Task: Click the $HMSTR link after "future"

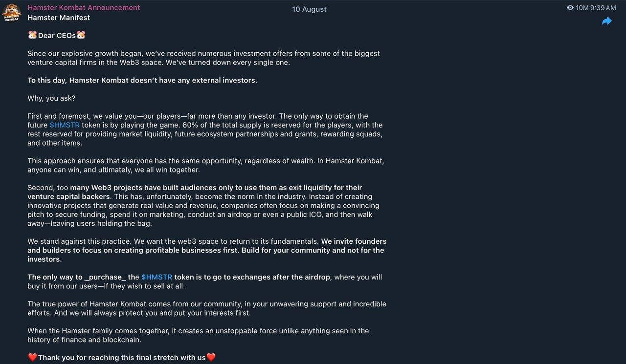Action: tap(65, 125)
